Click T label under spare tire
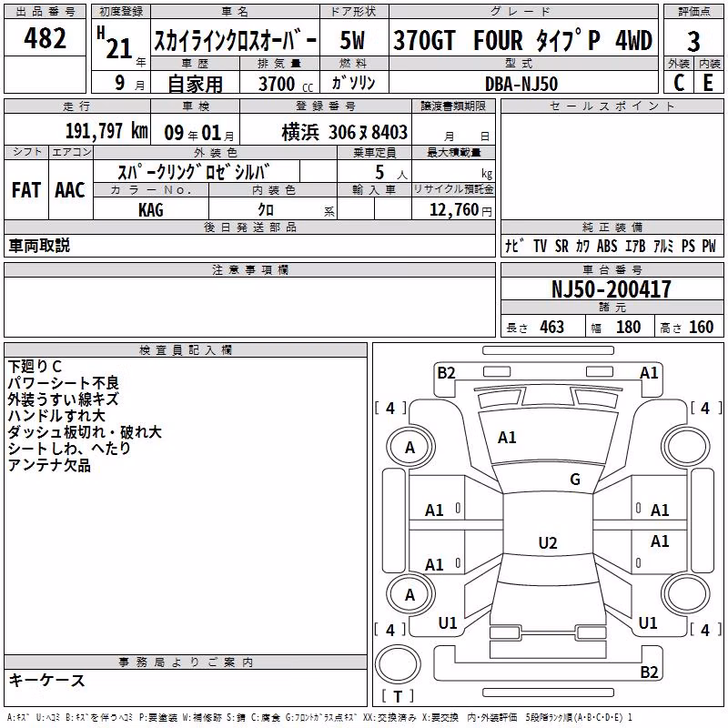 pos(398,696)
